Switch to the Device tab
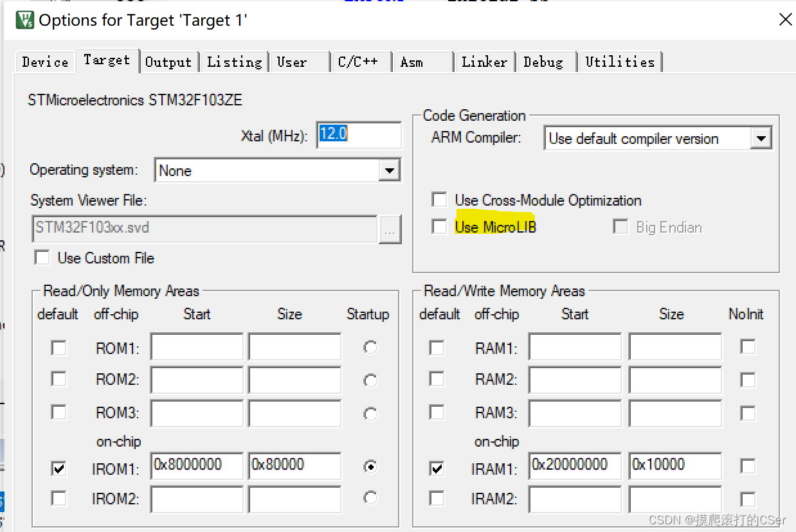796x532 pixels. pos(45,62)
